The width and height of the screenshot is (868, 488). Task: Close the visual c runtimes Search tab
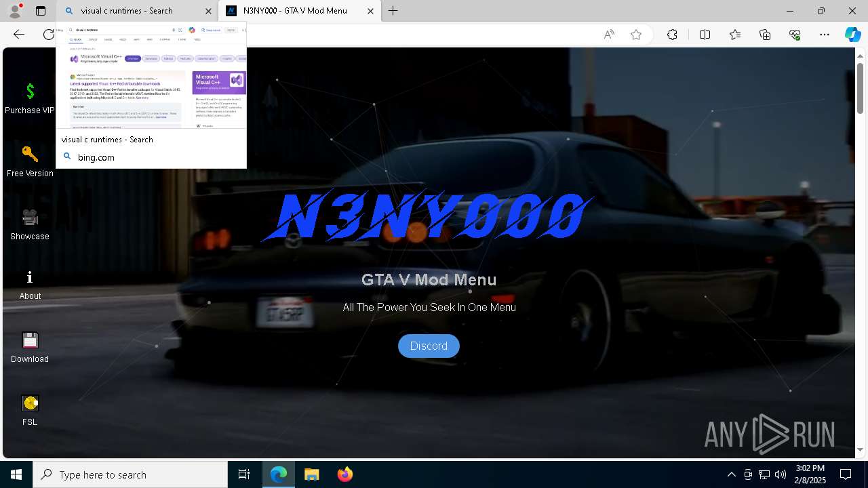click(x=208, y=11)
